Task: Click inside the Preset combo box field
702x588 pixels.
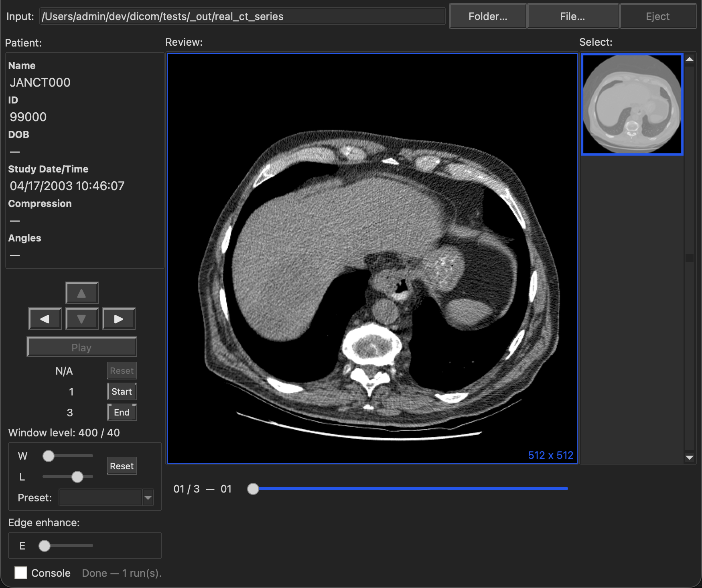Action: coord(101,498)
